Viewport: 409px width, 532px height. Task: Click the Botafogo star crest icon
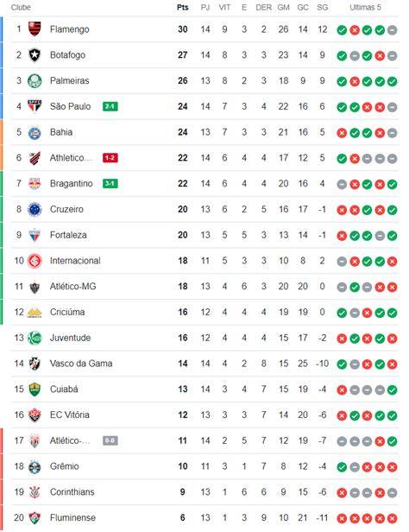pos(35,55)
